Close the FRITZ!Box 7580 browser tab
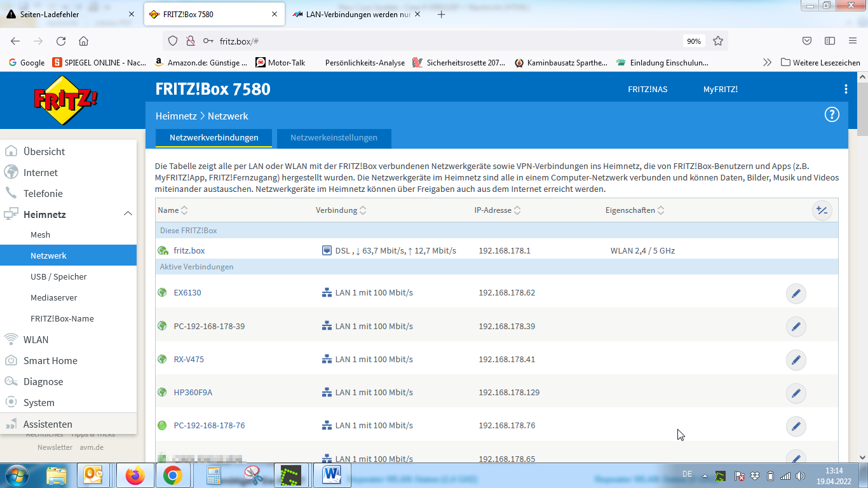 click(275, 14)
